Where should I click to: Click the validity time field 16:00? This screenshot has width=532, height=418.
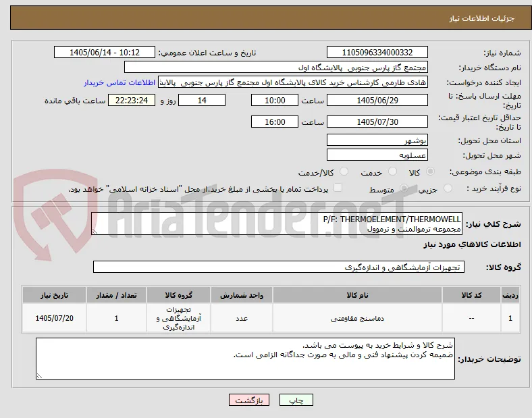275,122
